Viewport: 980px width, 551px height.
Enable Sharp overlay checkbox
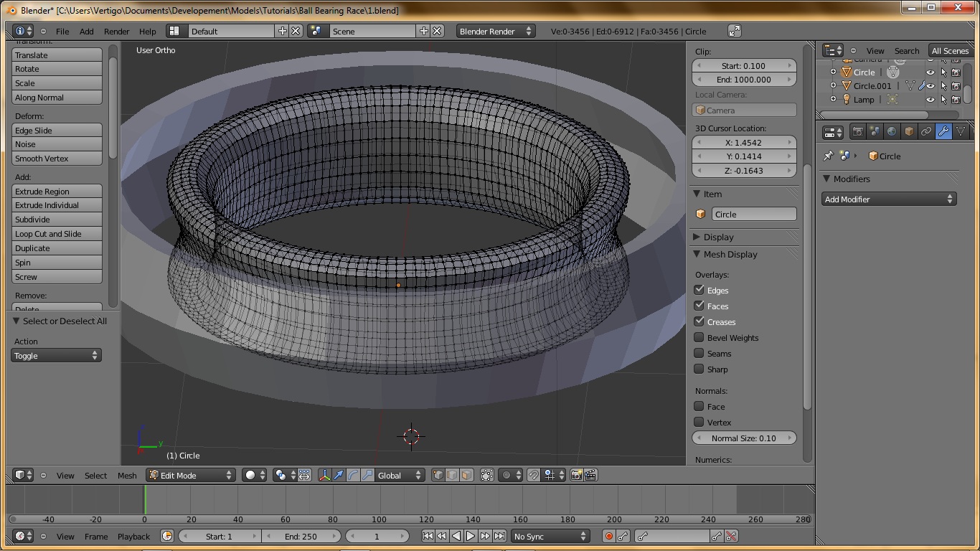[699, 369]
